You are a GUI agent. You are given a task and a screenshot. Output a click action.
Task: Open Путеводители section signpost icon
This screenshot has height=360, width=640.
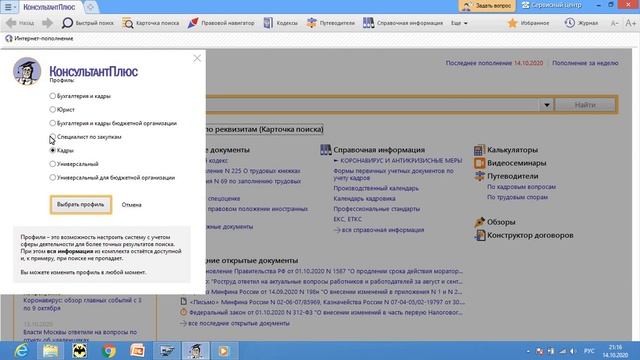[x=479, y=176]
